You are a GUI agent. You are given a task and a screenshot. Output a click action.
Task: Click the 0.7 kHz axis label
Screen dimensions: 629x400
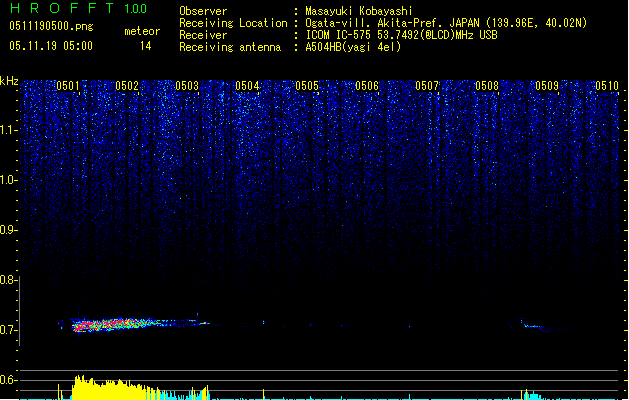(8, 330)
